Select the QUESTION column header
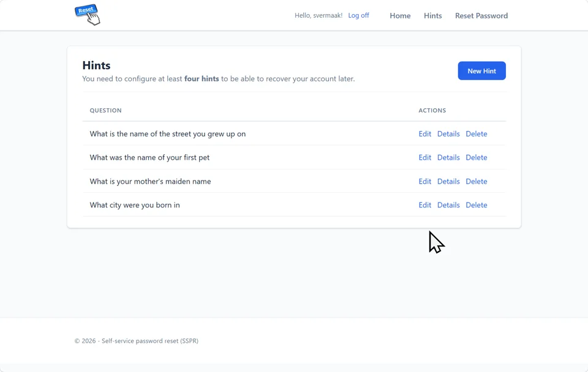Screen dimensions: 588x372 tap(105, 111)
